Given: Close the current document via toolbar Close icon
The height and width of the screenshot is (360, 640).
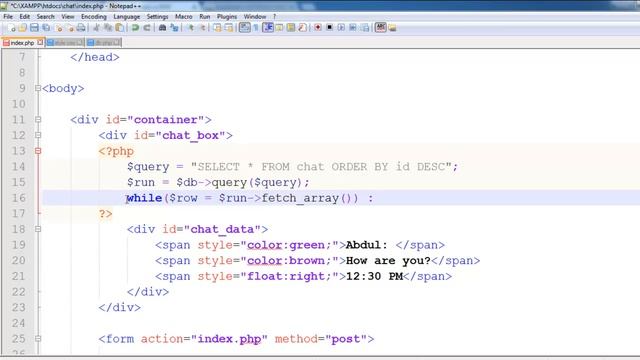Looking at the screenshot, I should (x=59, y=28).
